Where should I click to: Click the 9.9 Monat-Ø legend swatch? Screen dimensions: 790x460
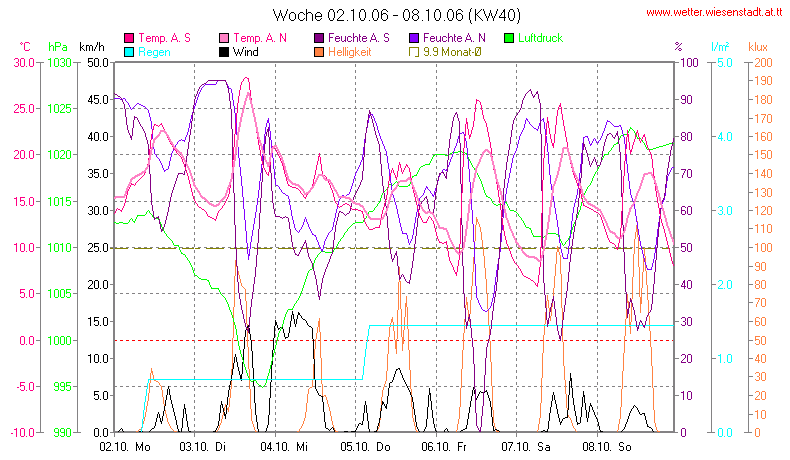click(414, 52)
